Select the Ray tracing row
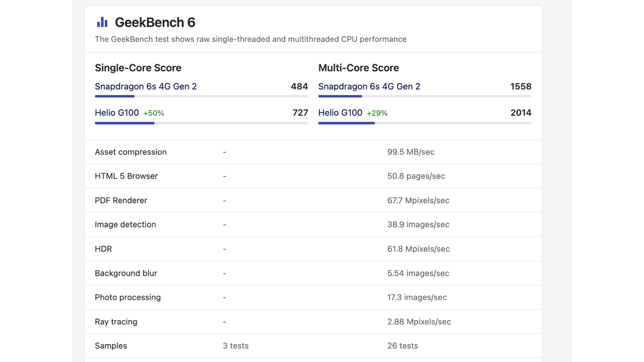 pyautogui.click(x=313, y=322)
